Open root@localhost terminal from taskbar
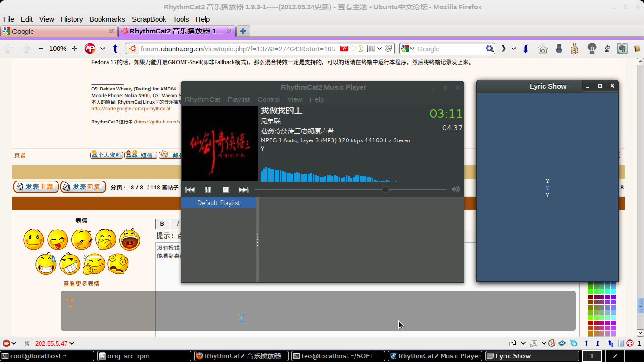 point(47,356)
